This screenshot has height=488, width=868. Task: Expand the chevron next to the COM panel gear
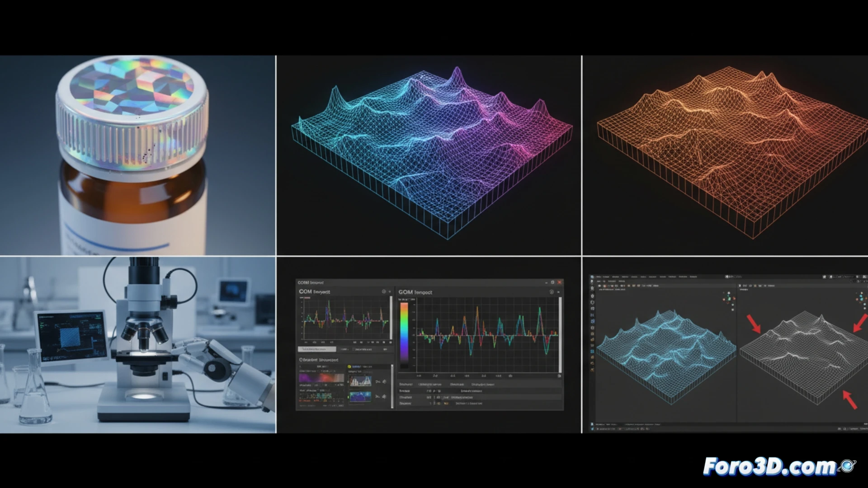tap(390, 291)
